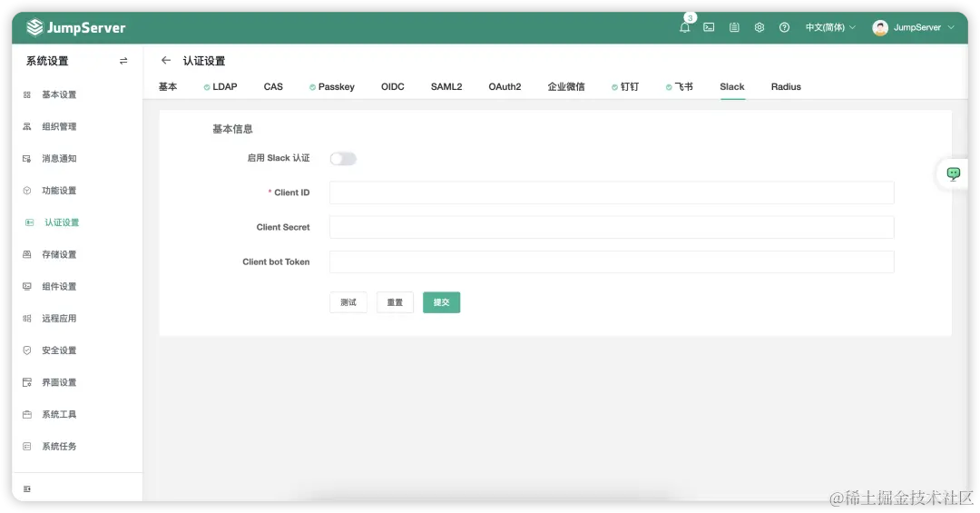Viewport: 980px width, 513px height.
Task: Focus the Client ID input field
Action: pyautogui.click(x=612, y=192)
